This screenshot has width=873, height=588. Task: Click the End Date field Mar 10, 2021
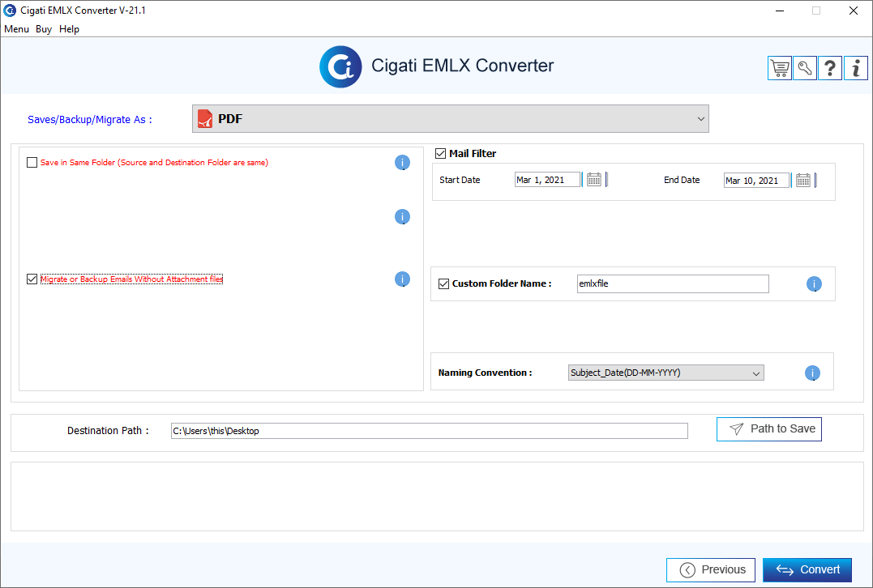(x=756, y=181)
